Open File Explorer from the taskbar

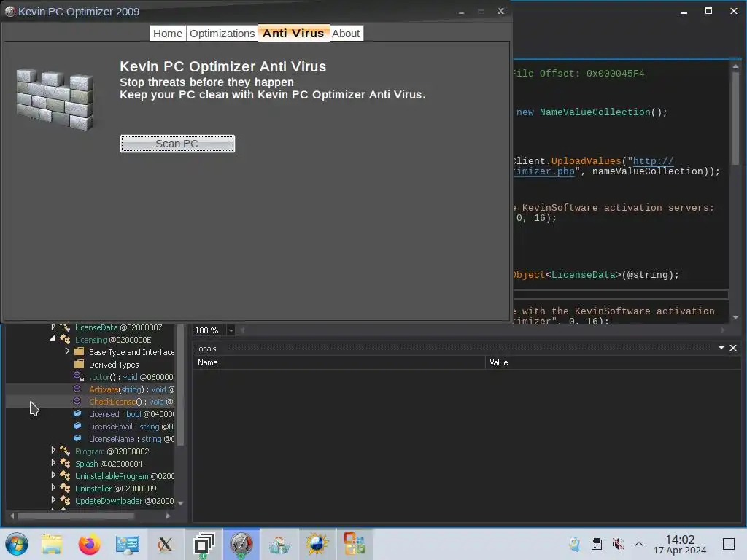click(x=52, y=544)
